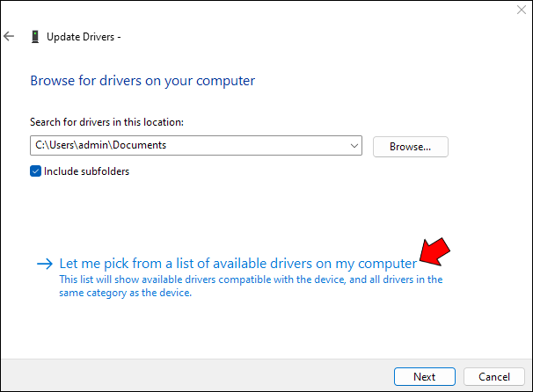Screen dimensions: 533x392
Task: Click the back arrow in title bar
Action: tap(10, 37)
